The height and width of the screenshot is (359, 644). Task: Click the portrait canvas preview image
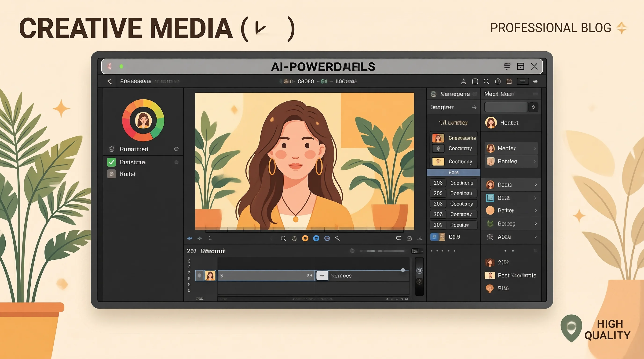point(304,161)
